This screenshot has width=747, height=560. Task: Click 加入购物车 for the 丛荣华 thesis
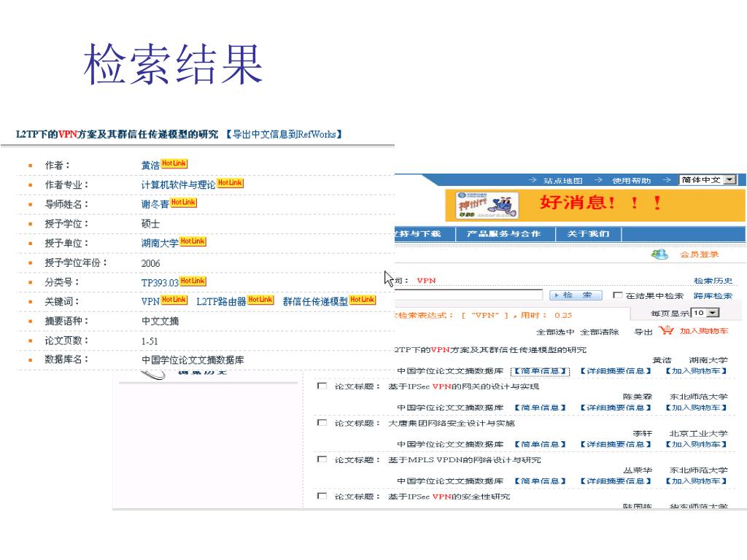point(695,481)
